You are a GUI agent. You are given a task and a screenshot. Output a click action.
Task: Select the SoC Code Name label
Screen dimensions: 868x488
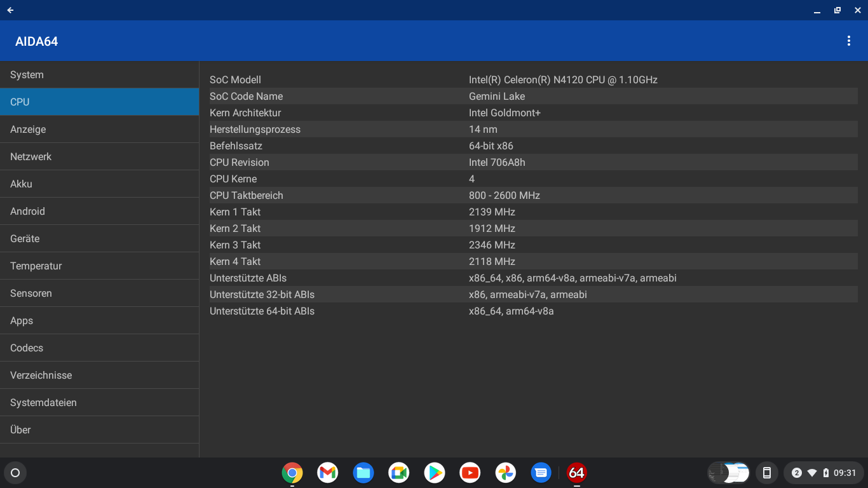click(247, 96)
